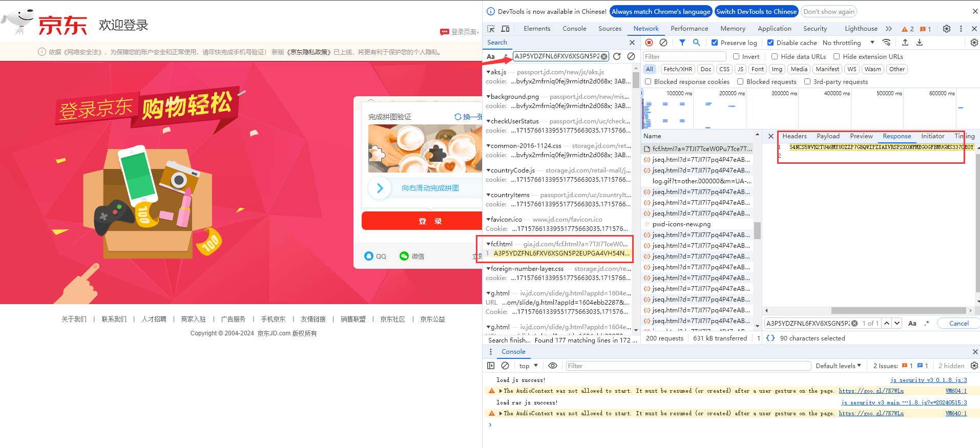
Task: Focus the network Filter input field
Action: [x=684, y=56]
